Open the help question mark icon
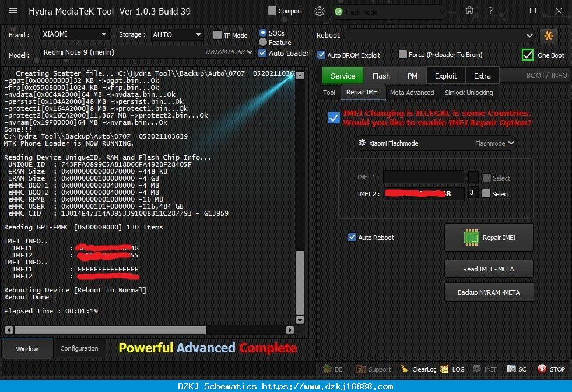The height and width of the screenshot is (392, 572). point(490,11)
